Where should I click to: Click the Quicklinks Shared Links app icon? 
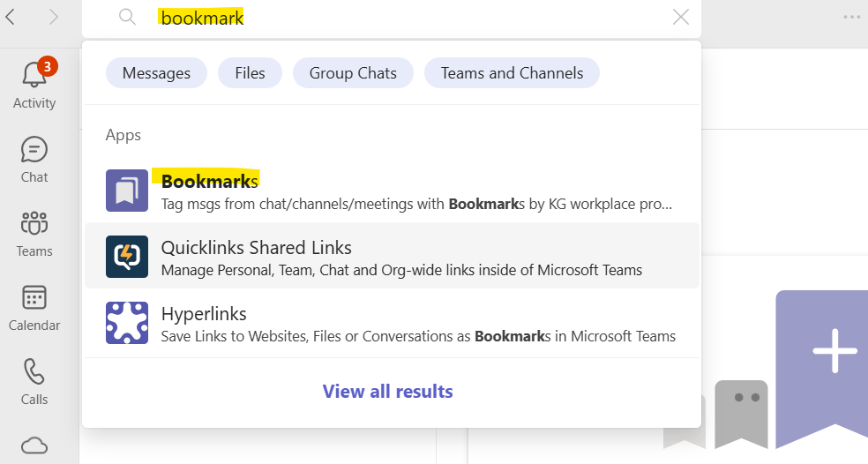click(127, 257)
